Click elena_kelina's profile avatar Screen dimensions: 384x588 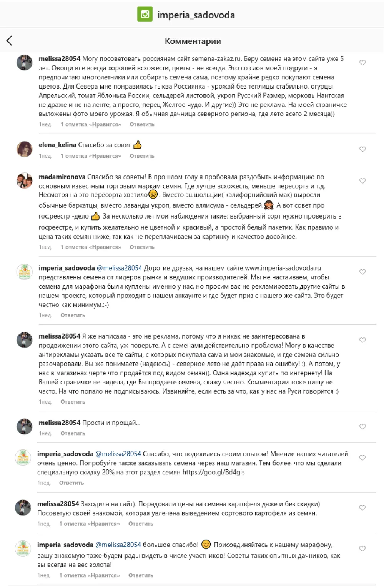point(24,148)
